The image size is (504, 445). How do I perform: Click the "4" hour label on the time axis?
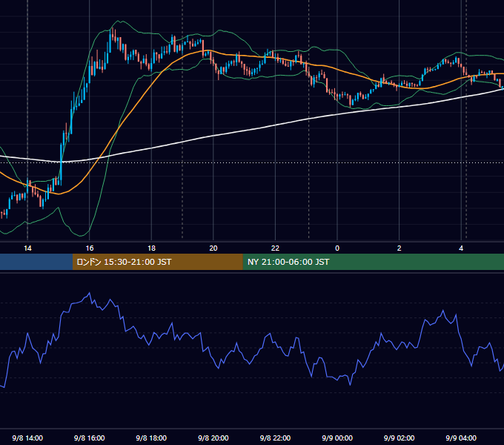click(x=461, y=248)
